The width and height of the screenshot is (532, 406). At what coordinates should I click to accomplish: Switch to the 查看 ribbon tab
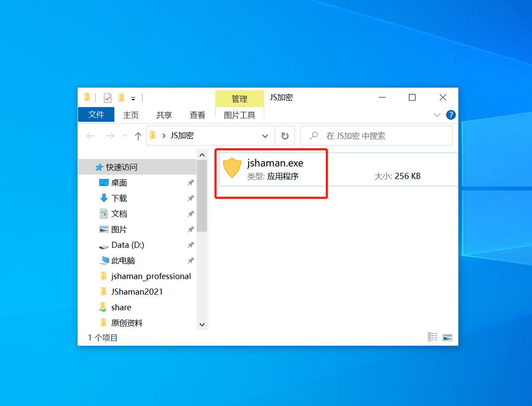[198, 114]
